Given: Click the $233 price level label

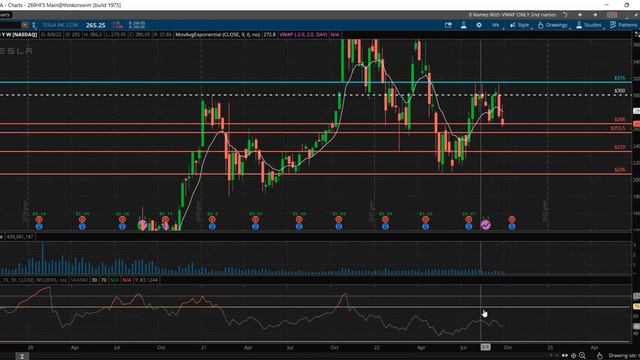Looking at the screenshot, I should (620, 147).
